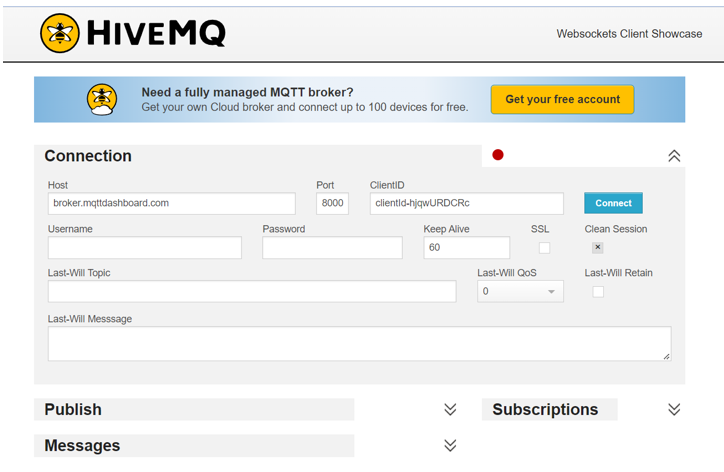
Task: Click the Connect button
Action: 613,203
